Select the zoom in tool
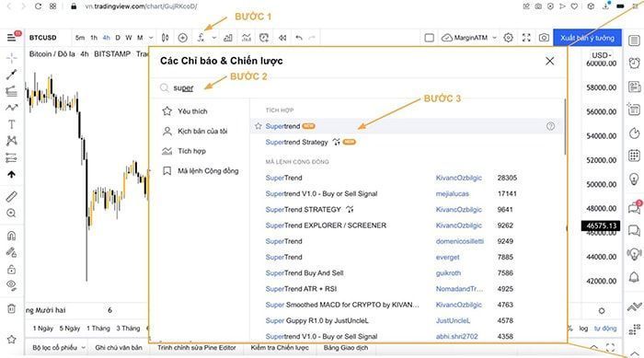This screenshot has height=358, width=644. point(11,213)
